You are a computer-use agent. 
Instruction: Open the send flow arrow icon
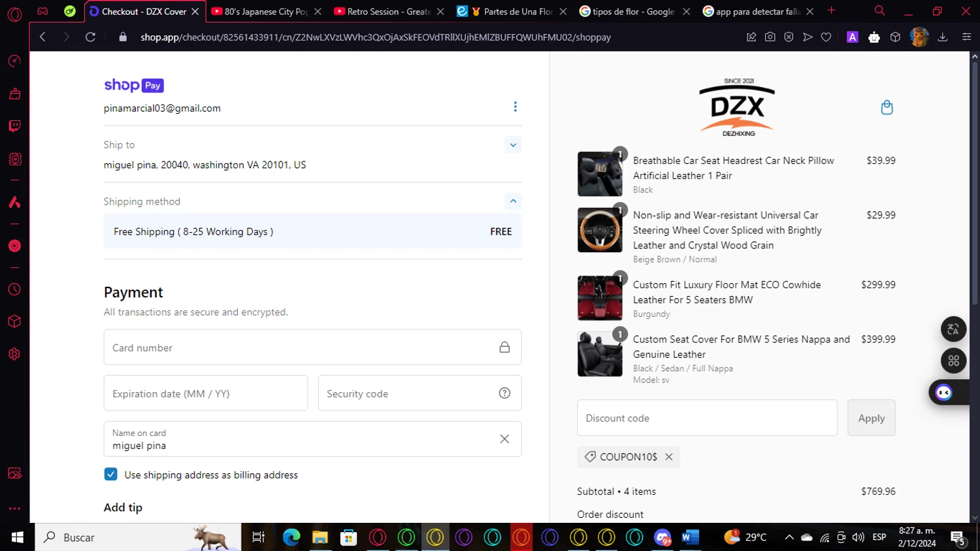(808, 37)
